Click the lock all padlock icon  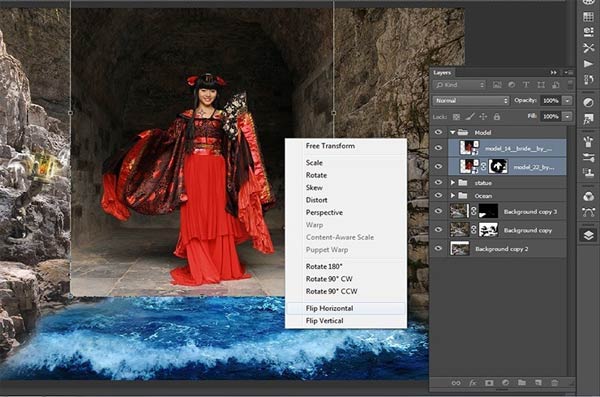coord(497,116)
